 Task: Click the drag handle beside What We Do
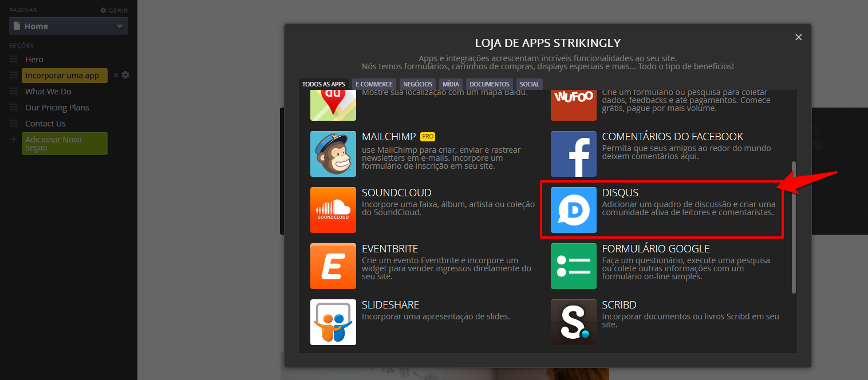click(14, 92)
